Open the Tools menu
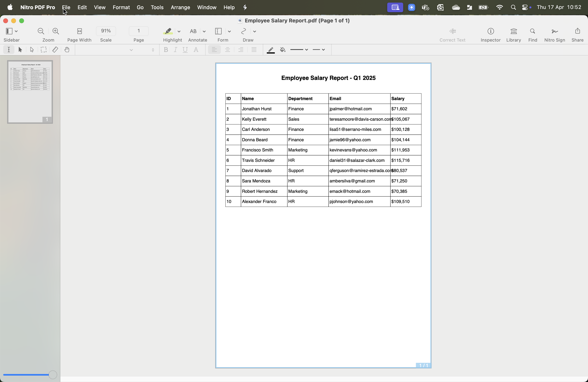588x382 pixels. pos(157,7)
